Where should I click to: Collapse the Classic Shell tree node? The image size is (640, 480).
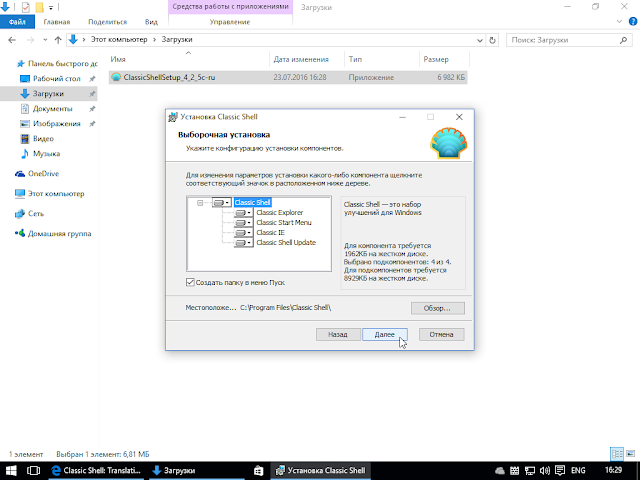[x=200, y=202]
